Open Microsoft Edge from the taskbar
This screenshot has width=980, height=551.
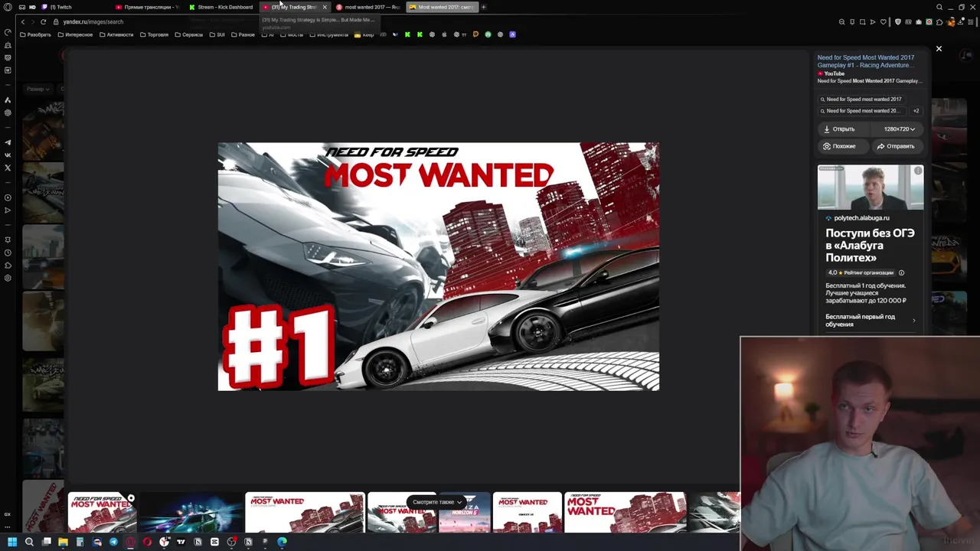(282, 542)
